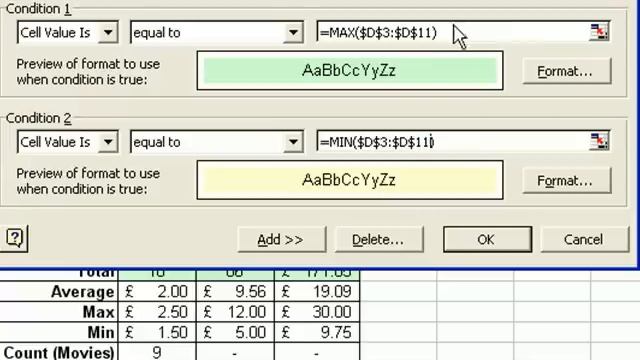Image resolution: width=640 pixels, height=360 pixels.
Task: Click the Condition 2 range selector icon
Action: point(599,141)
